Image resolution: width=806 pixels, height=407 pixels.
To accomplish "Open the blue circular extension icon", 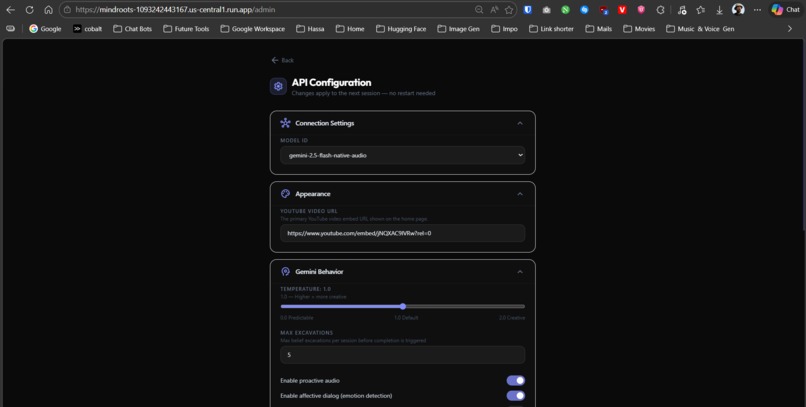I will pos(584,10).
